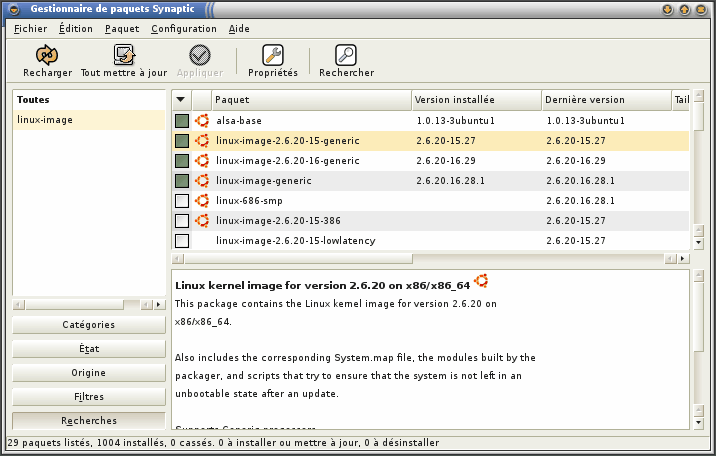Image resolution: width=716 pixels, height=456 pixels.
Task: Click linux-image-generic package name
Action: pyautogui.click(x=263, y=181)
